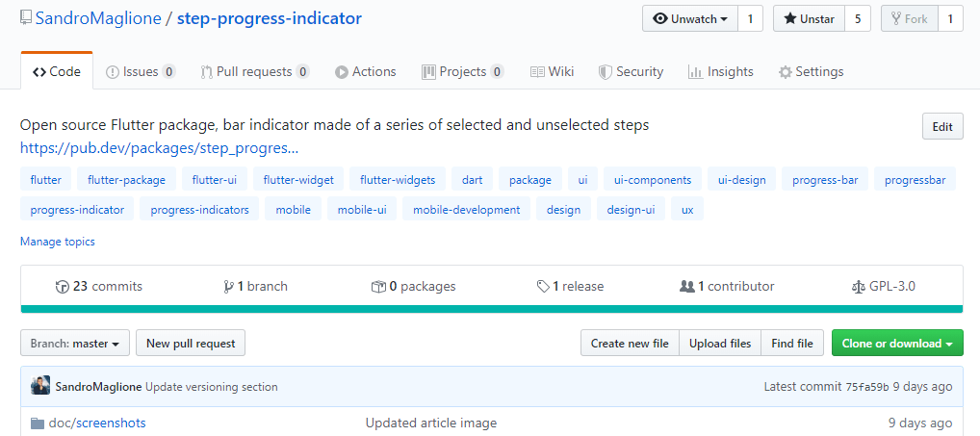Screen dimensions: 980x436
Task: Open the Update versioning section commit message
Action: coord(211,387)
